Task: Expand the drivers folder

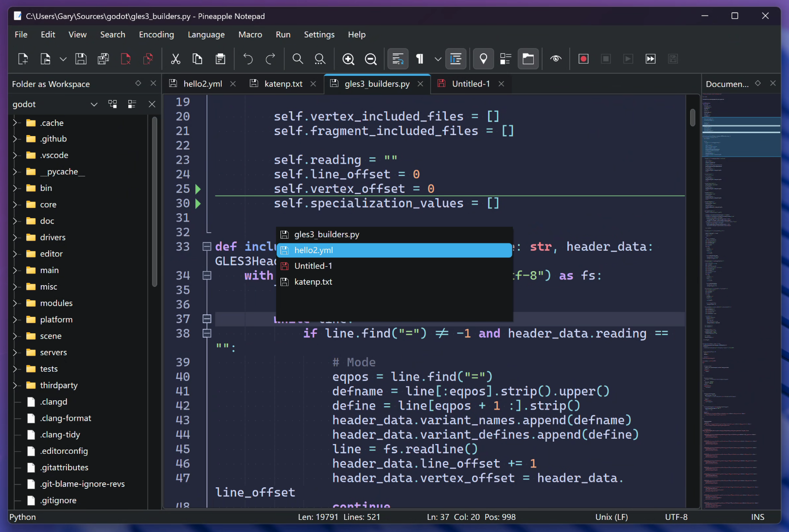Action: (15, 237)
